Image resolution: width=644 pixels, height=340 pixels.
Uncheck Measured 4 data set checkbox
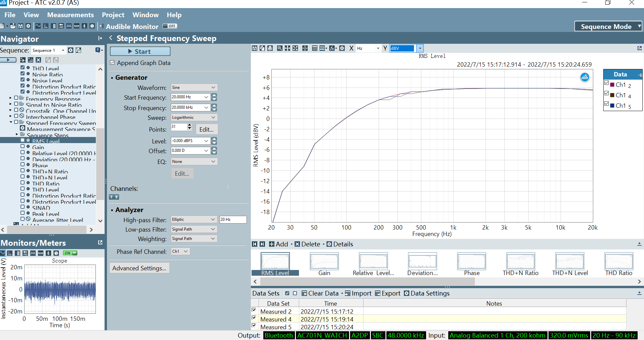pos(254,318)
